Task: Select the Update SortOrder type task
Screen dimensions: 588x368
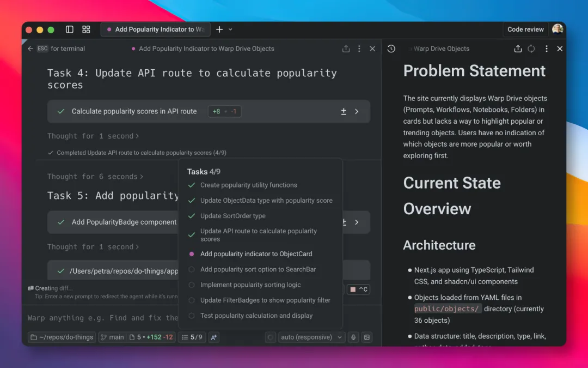Action: 233,216
